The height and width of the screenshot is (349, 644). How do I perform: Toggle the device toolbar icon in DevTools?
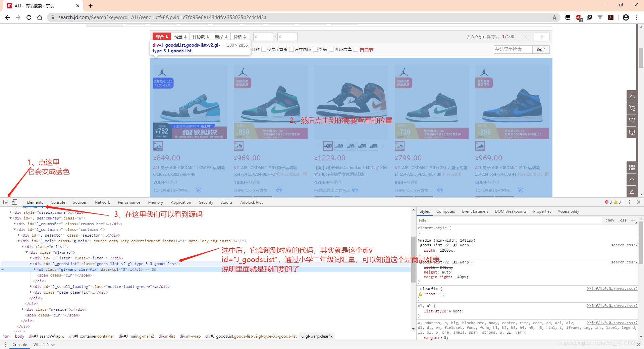click(14, 202)
